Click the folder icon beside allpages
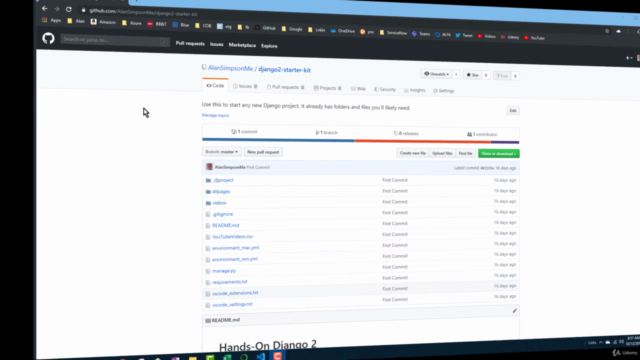This screenshot has height=360, width=640. (x=208, y=191)
